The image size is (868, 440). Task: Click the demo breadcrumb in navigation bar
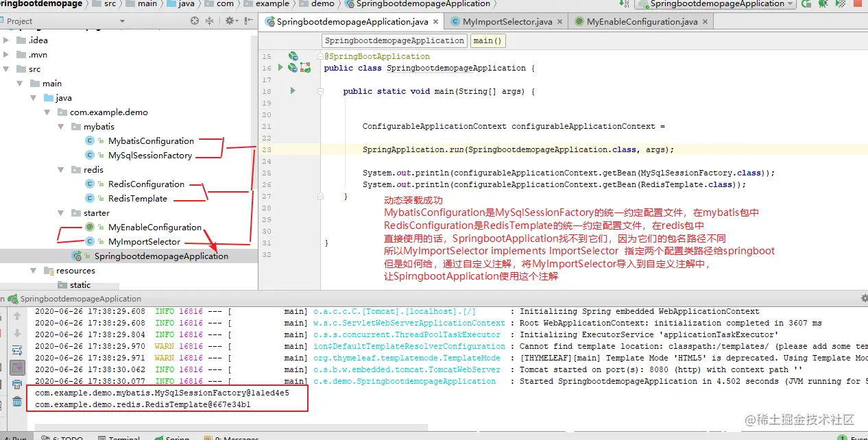pyautogui.click(x=322, y=4)
